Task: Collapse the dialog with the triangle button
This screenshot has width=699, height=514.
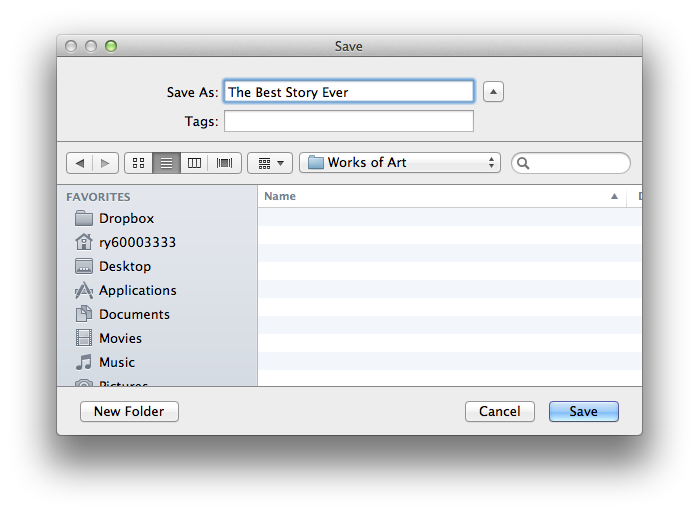Action: 493,92
